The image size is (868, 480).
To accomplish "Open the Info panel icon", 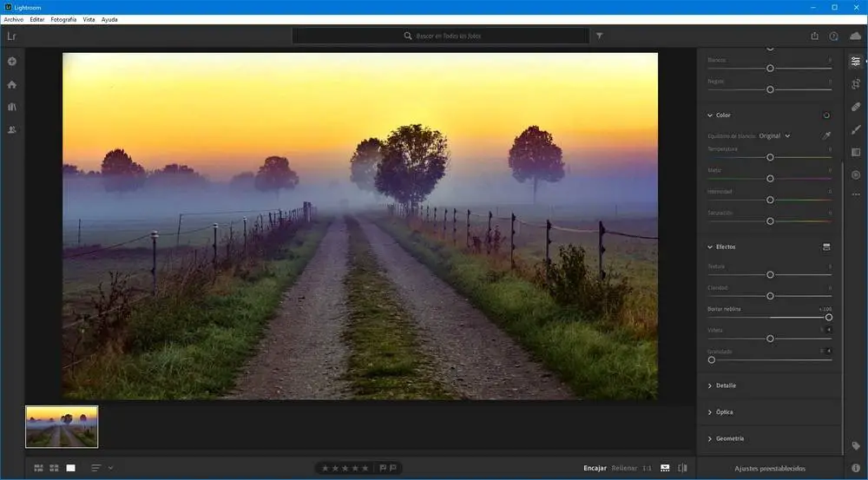I will tap(856, 469).
